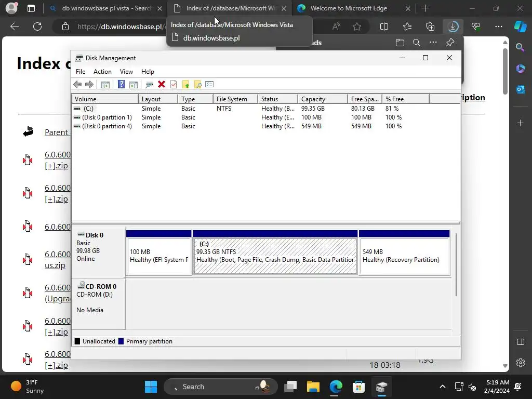Sort by the Capacity column header
The width and height of the screenshot is (532, 399).
point(323,99)
